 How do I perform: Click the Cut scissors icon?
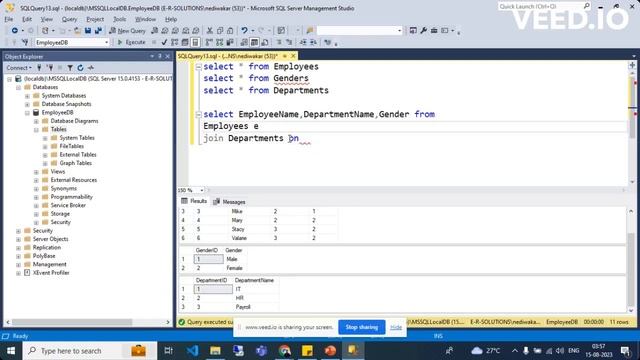pos(209,31)
